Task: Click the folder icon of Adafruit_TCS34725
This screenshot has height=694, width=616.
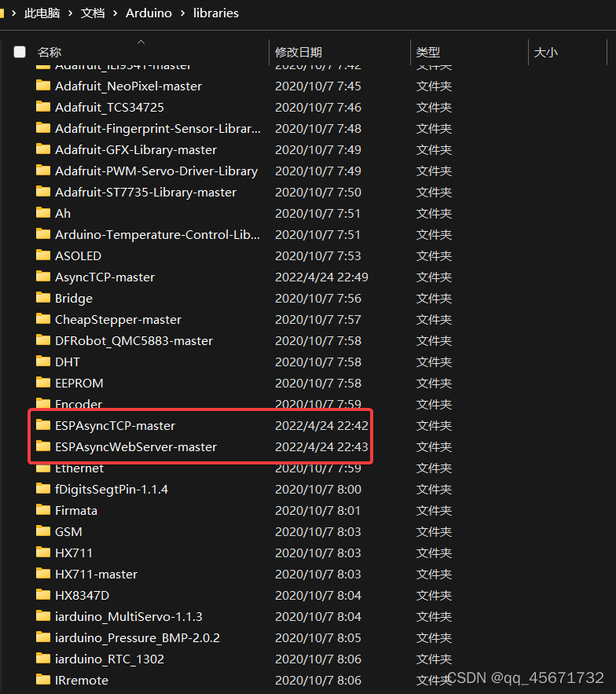Action: (x=43, y=107)
